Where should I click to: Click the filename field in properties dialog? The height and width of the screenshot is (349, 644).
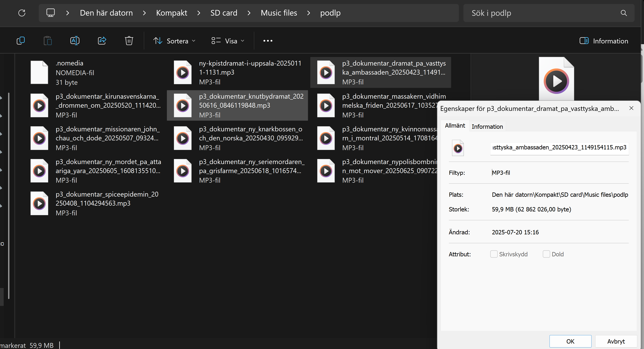click(x=559, y=147)
